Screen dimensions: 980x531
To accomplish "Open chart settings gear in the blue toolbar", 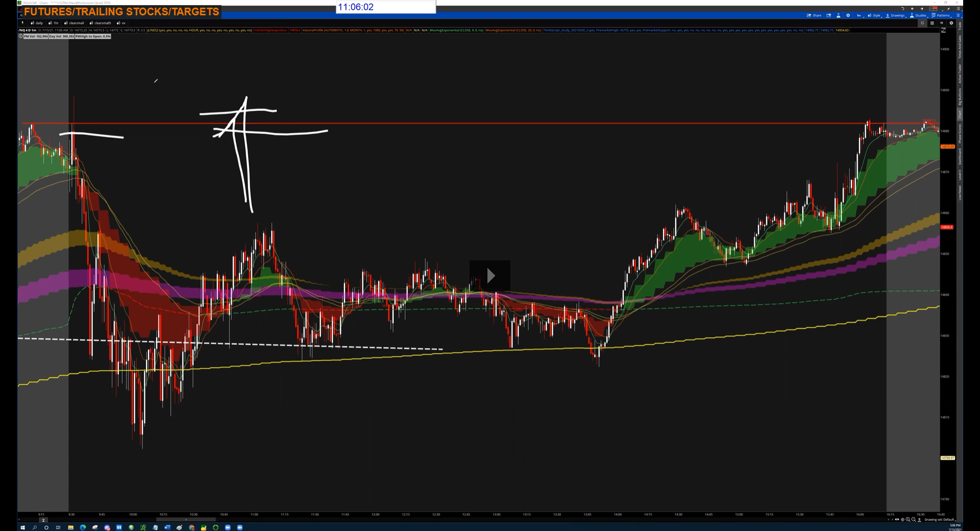I will pos(848,15).
